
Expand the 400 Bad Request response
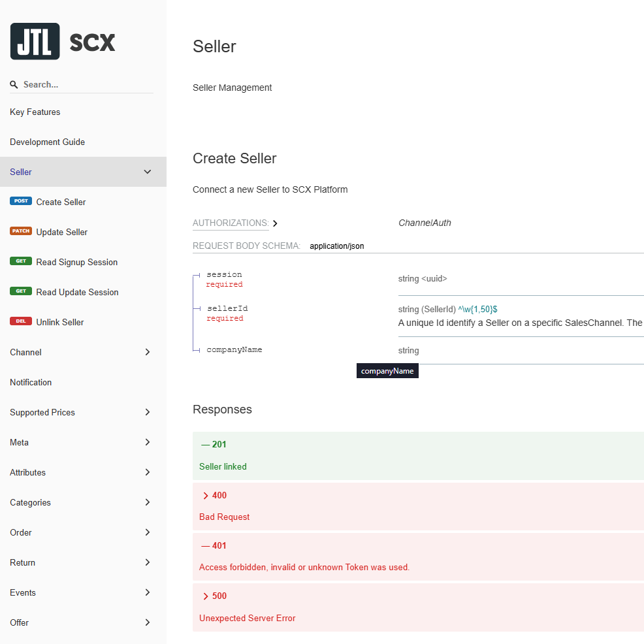[x=418, y=506]
